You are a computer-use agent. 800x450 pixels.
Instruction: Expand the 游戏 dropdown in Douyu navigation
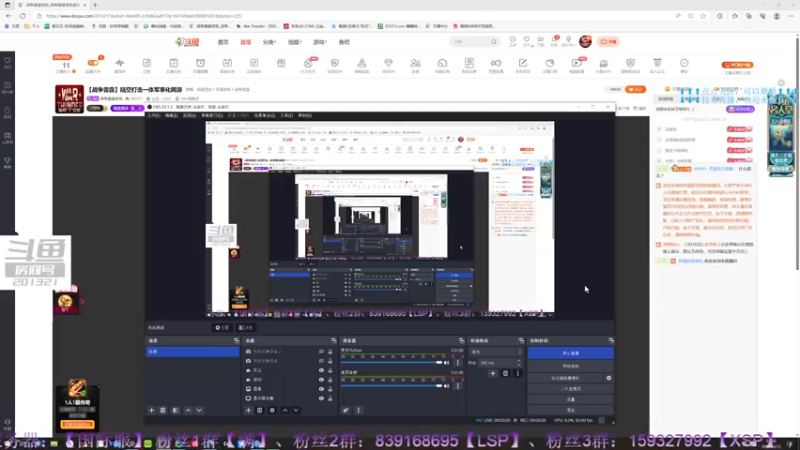coord(320,42)
